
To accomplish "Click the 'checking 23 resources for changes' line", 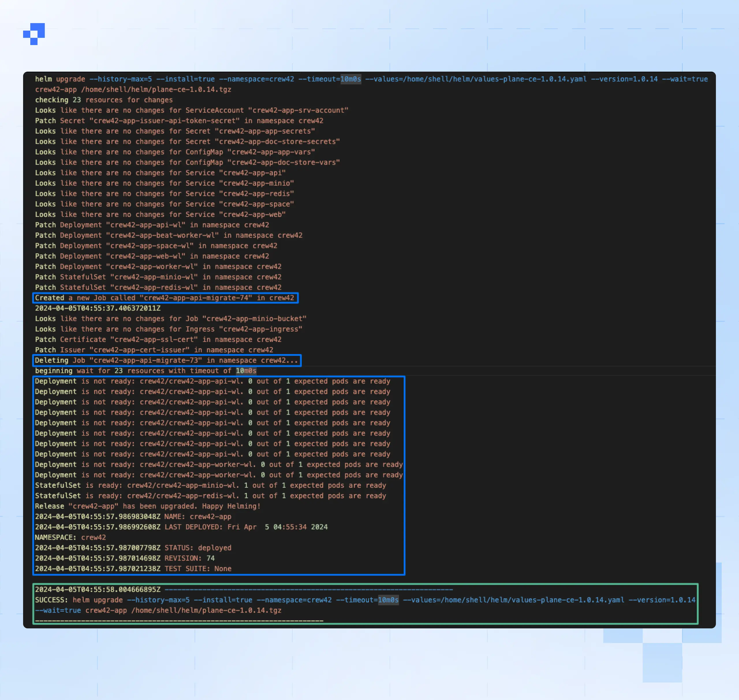I will point(104,100).
